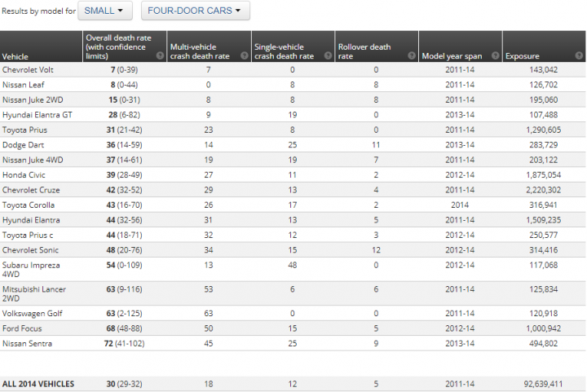This screenshot has height=392, width=587.
Task: Click overall death rate 72 (41-102) cell
Action: tap(124, 343)
